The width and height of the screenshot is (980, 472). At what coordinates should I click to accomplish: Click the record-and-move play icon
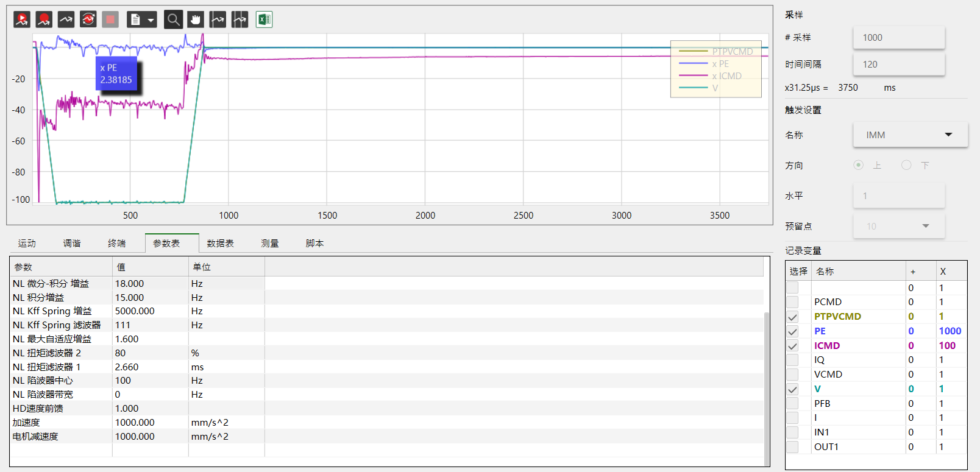coord(22,19)
